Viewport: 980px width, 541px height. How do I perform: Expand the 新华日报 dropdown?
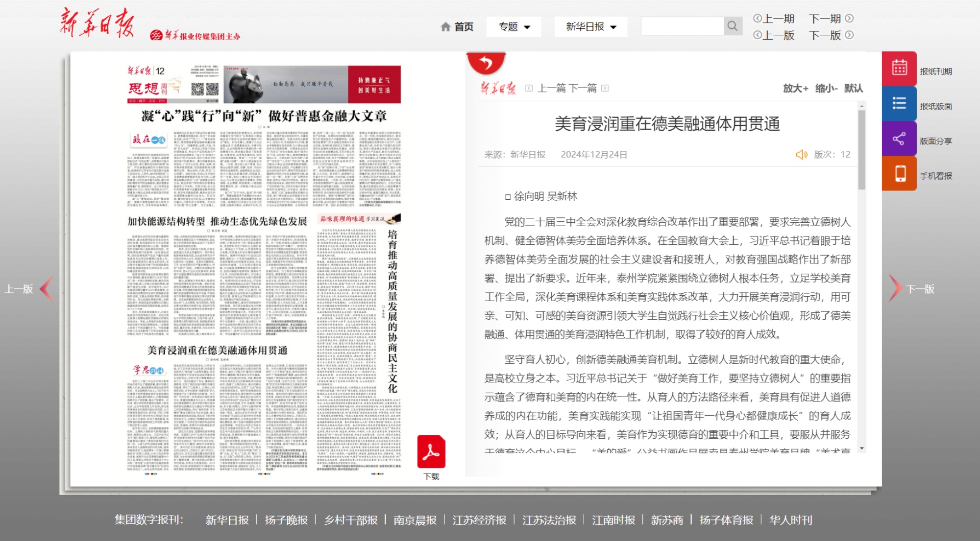pos(590,27)
